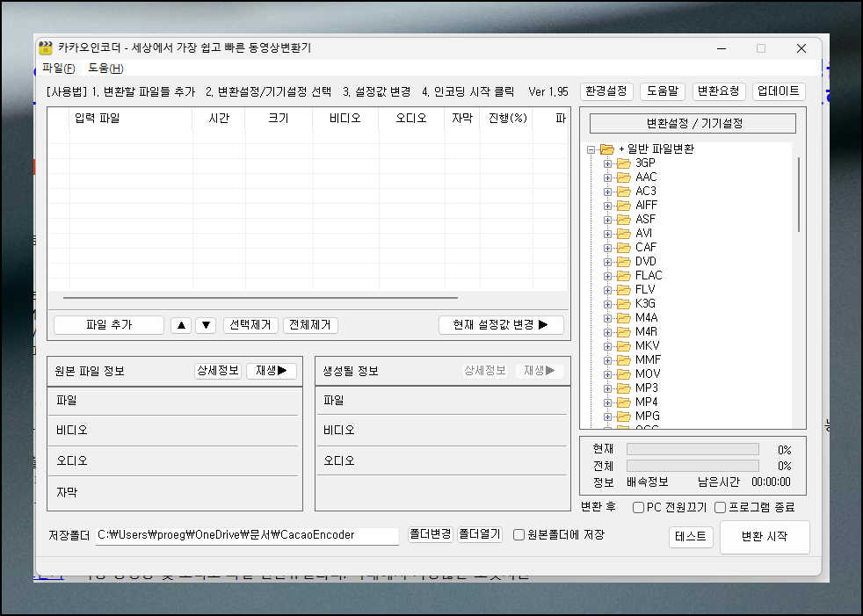Image resolution: width=863 pixels, height=616 pixels.
Task: Click the AAC folder icon
Action: (x=624, y=178)
